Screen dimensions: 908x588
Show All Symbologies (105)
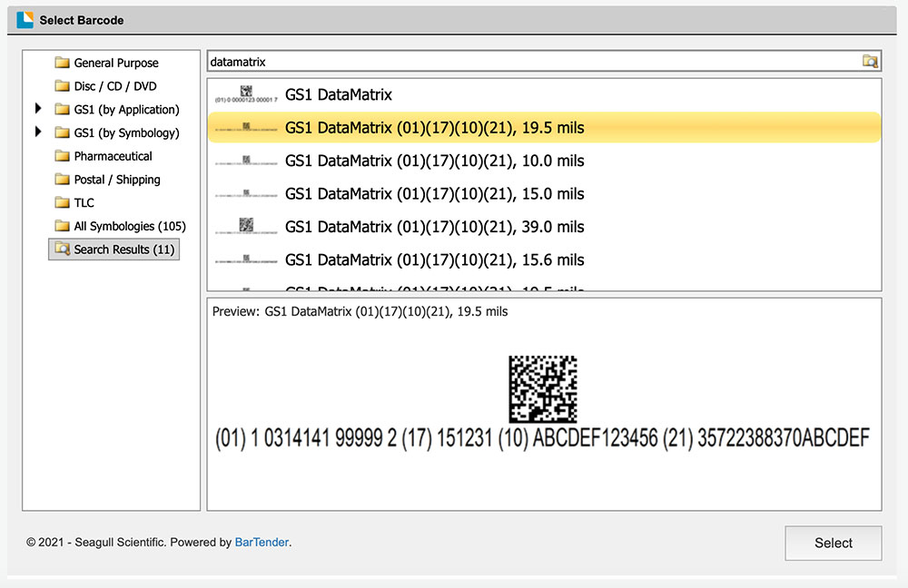130,226
